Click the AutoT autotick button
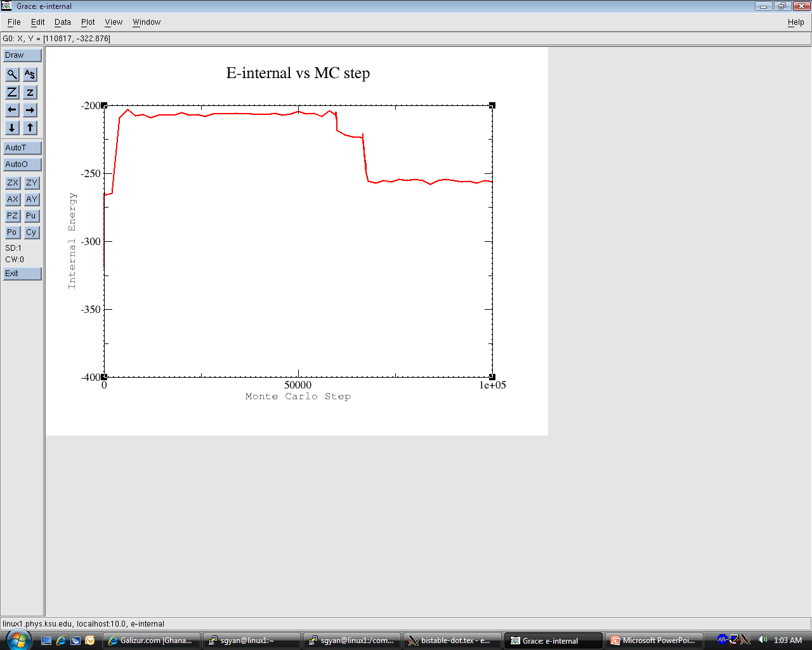This screenshot has height=650, width=812. 22,148
